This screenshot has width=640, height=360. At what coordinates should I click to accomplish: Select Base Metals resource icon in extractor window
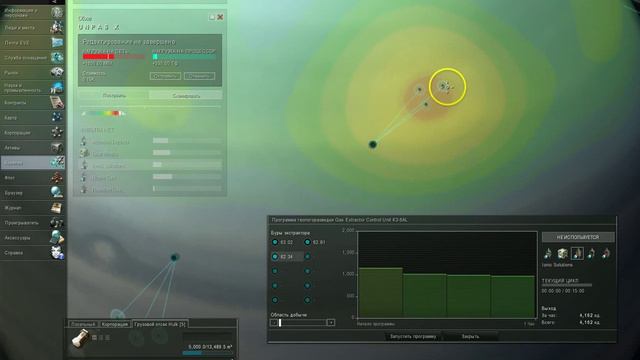[562, 253]
